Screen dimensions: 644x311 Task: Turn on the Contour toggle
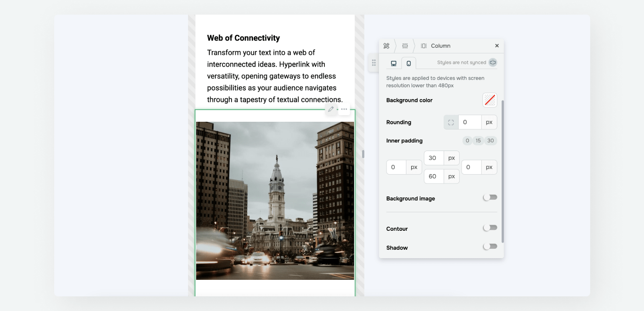click(490, 228)
